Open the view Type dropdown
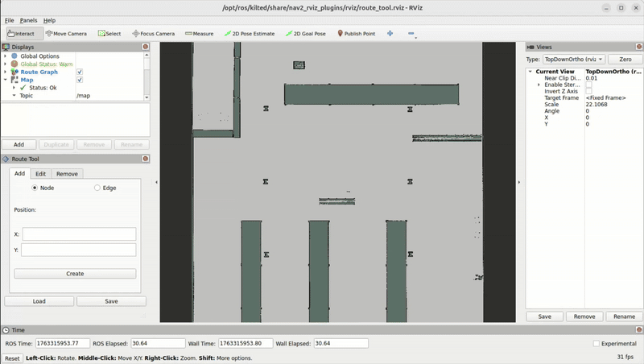 click(x=574, y=59)
